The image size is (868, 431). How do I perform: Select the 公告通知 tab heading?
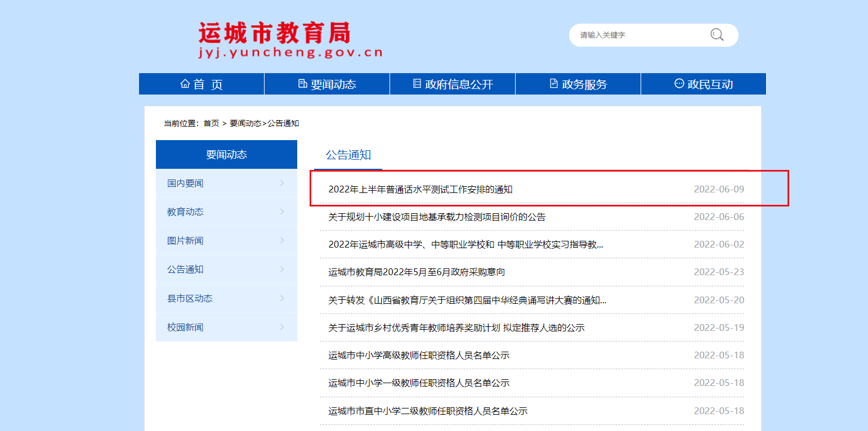348,155
